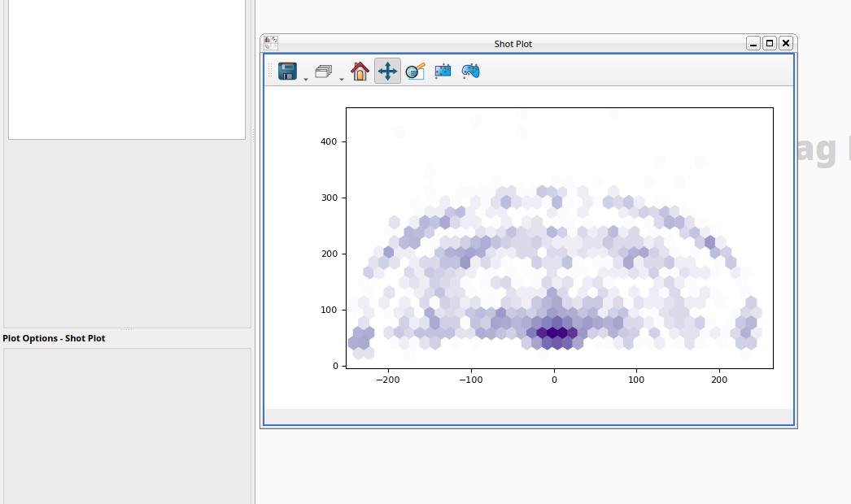Click the Shot Plot title bar text
Viewport: 851px width, 504px height.
(513, 43)
